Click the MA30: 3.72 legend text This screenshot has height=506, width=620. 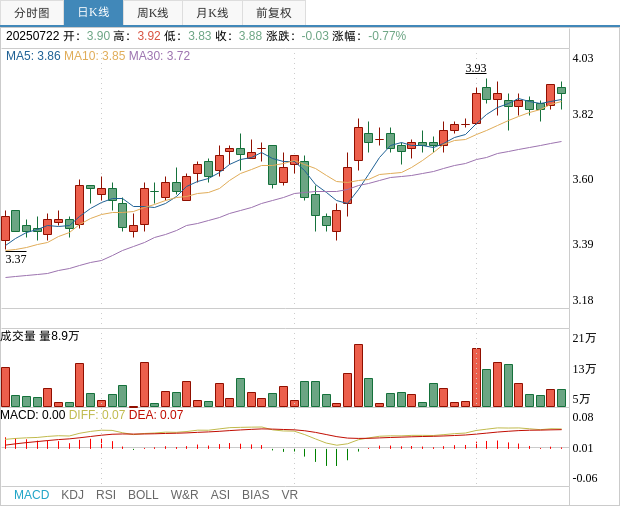click(159, 56)
